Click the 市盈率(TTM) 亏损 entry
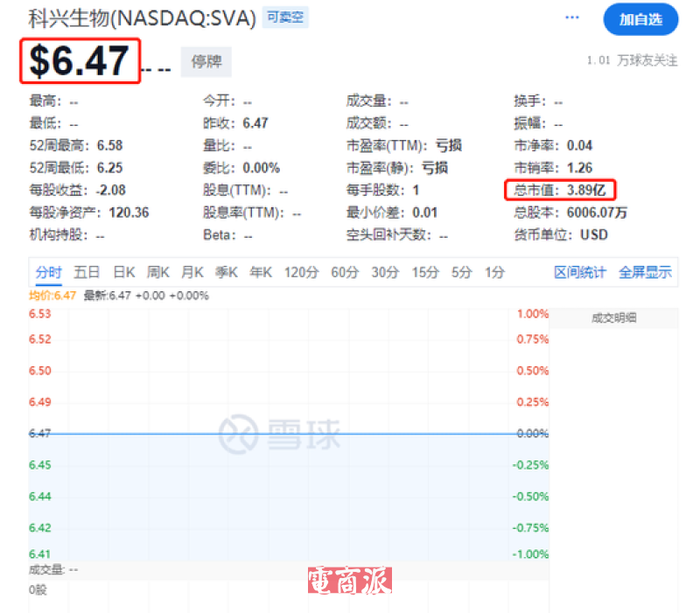700x613 pixels. [404, 145]
